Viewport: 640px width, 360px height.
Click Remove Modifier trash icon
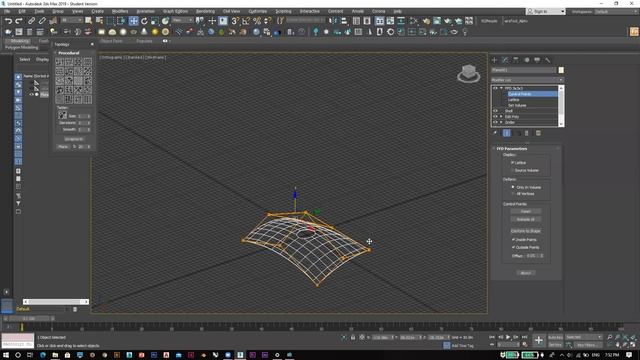pos(527,133)
